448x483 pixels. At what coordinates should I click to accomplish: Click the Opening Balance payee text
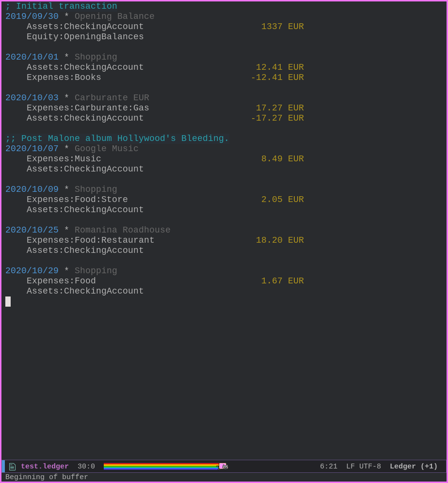click(114, 16)
